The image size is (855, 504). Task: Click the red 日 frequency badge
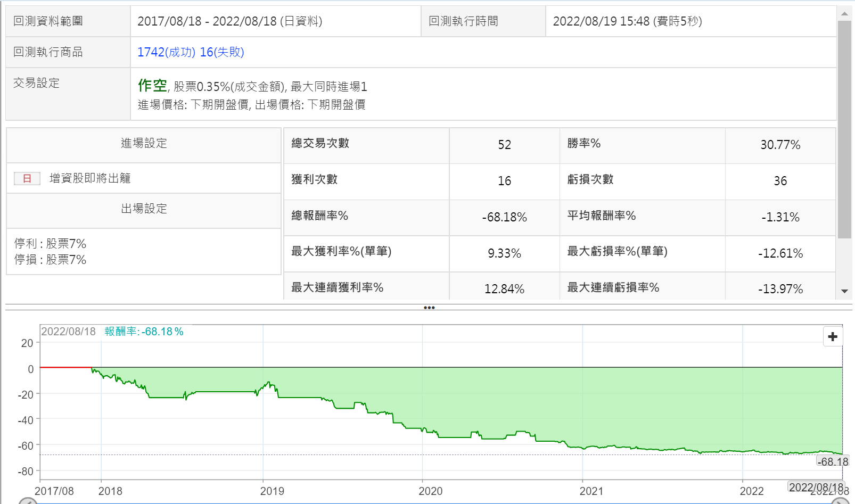pyautogui.click(x=27, y=178)
